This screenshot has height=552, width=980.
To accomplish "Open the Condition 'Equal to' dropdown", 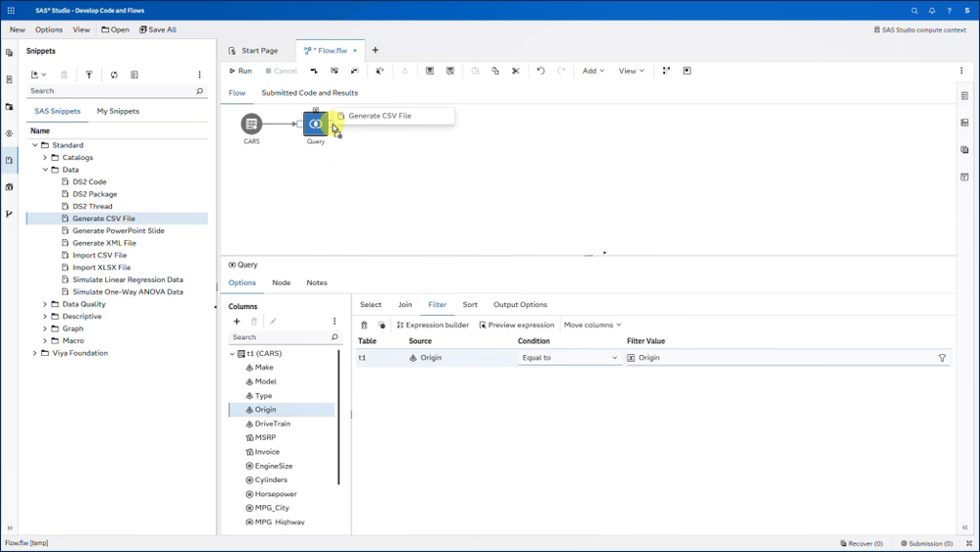I will 569,358.
